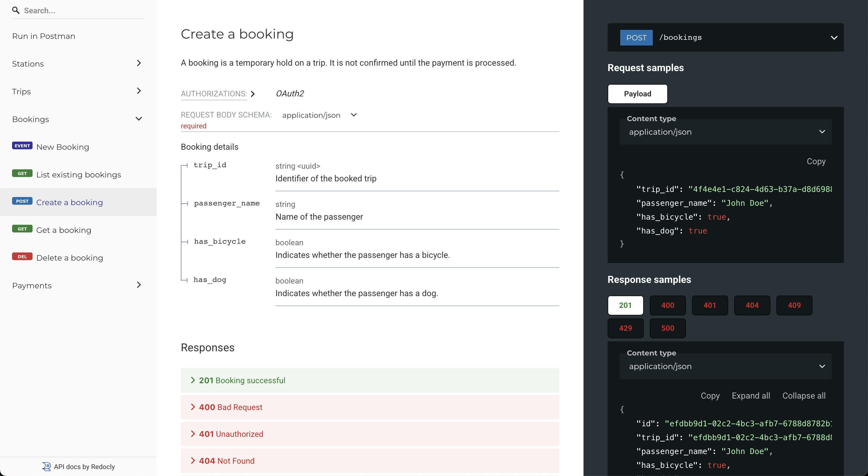Click the GET badge next to List existing bookings
Screen dimensions: 868x476
click(22, 173)
